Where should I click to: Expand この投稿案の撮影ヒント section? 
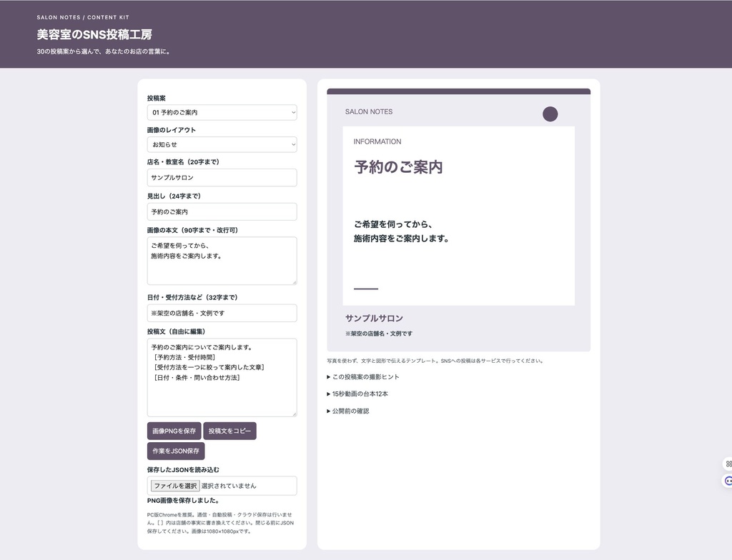[x=362, y=377]
